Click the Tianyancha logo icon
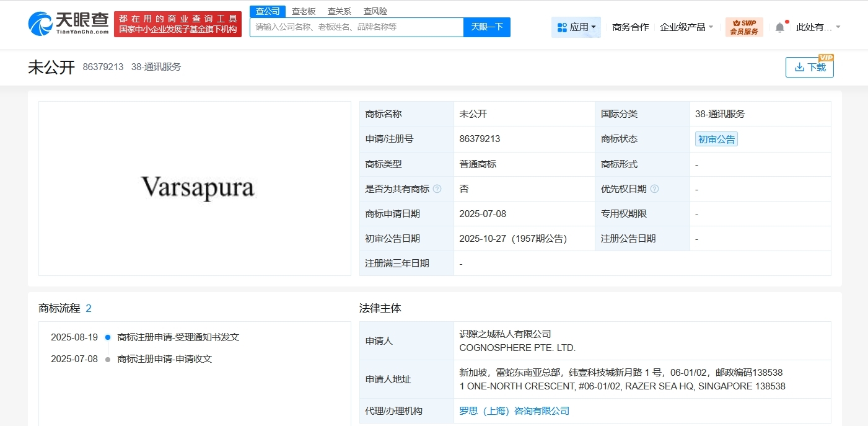868x426 pixels. pyautogui.click(x=40, y=24)
